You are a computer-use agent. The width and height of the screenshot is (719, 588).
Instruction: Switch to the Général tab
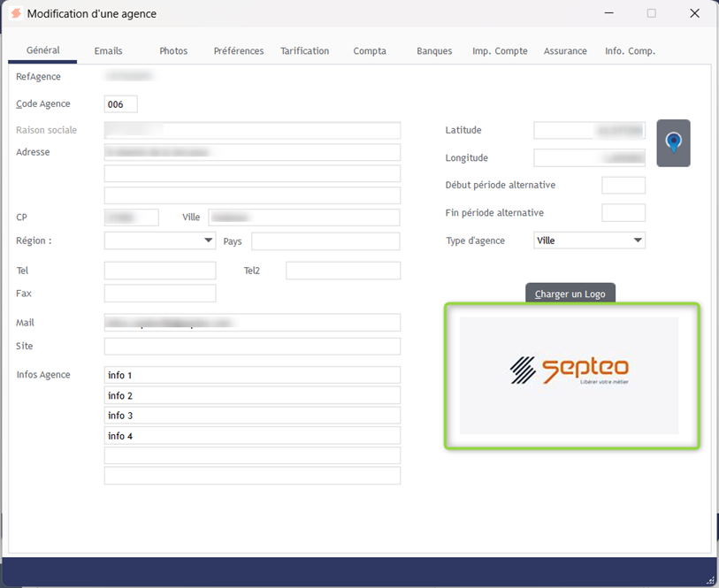[x=42, y=50]
